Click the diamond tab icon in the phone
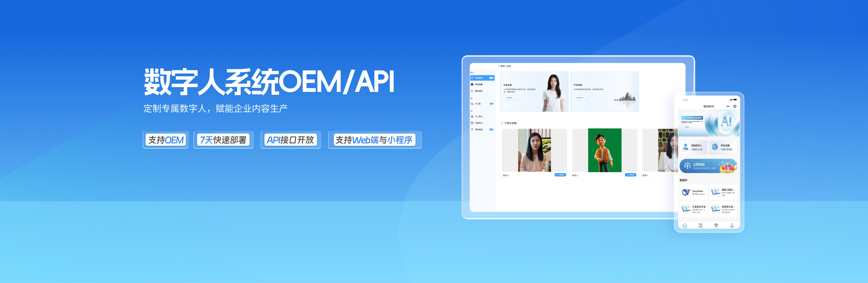Screen dimensions: 868x283 716,226
